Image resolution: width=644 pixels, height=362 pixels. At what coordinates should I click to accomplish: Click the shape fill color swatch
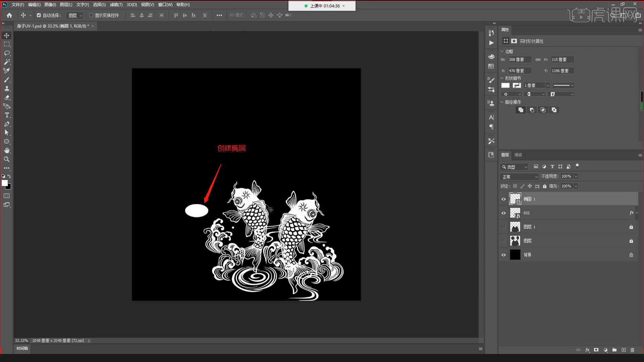pos(505,85)
